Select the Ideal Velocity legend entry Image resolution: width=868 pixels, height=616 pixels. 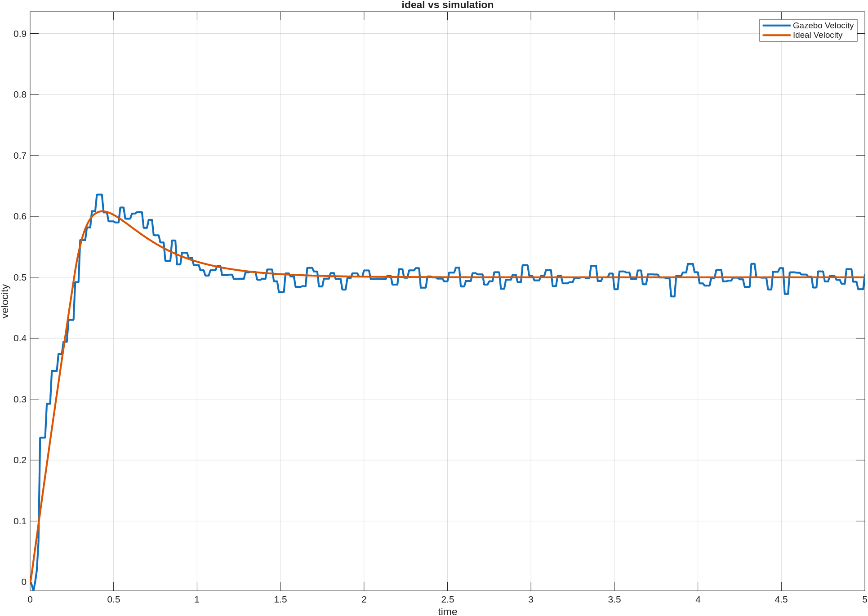(x=817, y=35)
